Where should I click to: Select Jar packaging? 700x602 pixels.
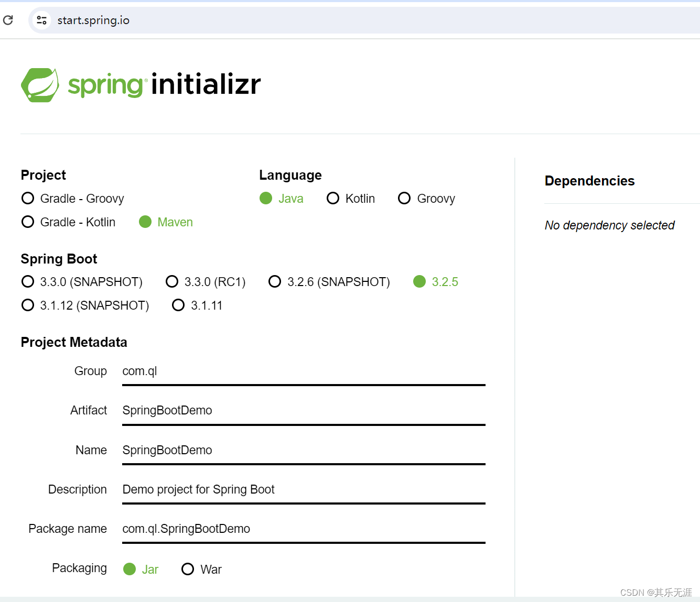click(x=141, y=570)
